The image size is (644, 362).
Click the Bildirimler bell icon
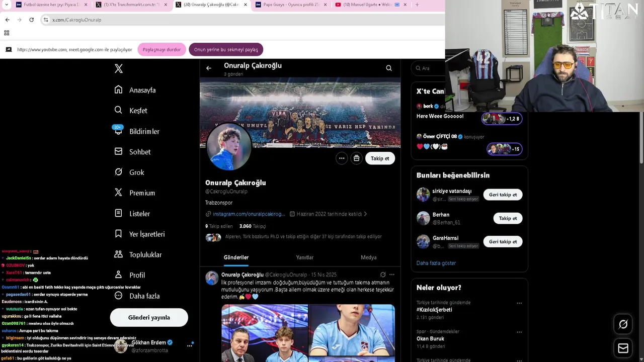tap(118, 131)
